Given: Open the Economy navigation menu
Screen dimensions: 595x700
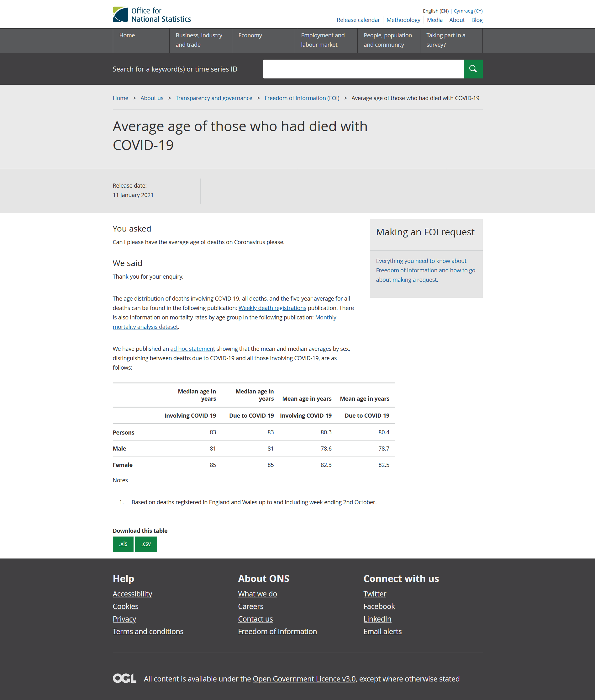Looking at the screenshot, I should point(250,35).
